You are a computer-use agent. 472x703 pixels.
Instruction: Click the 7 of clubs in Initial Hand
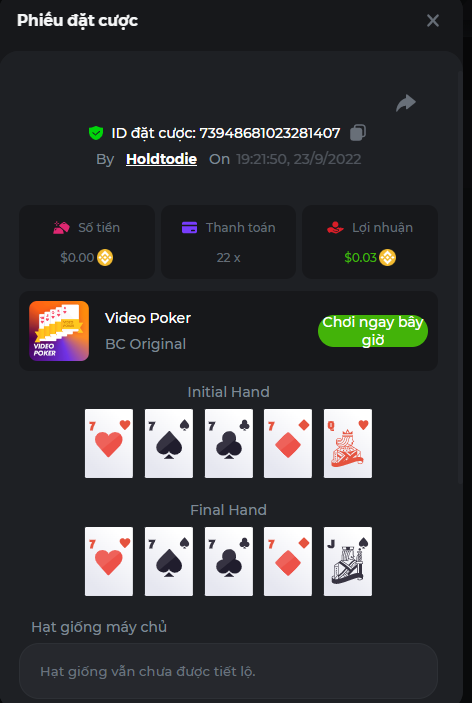pyautogui.click(x=229, y=443)
